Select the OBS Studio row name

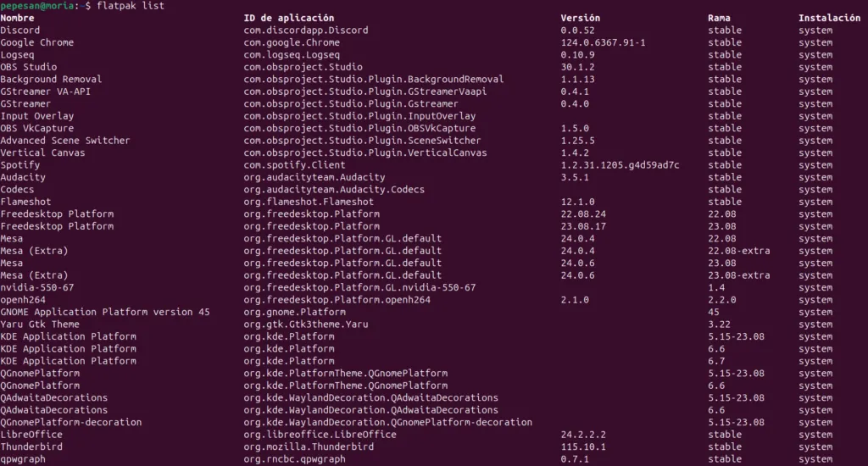click(29, 67)
